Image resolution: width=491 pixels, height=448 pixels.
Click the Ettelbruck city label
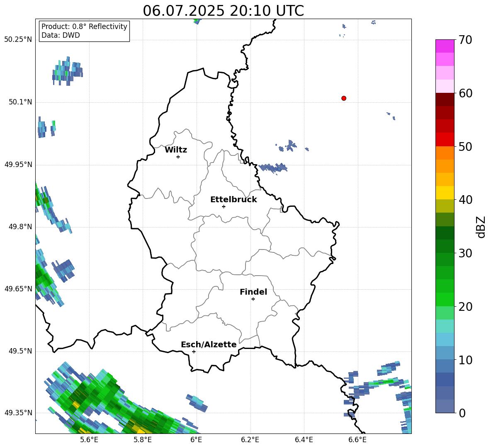[x=233, y=200]
